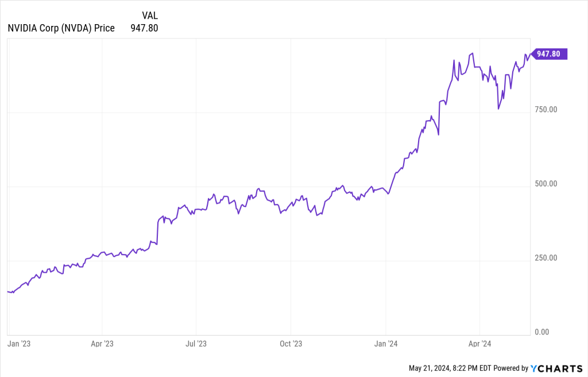
Task: Pick the Jul '23 date label
Action: click(x=196, y=344)
